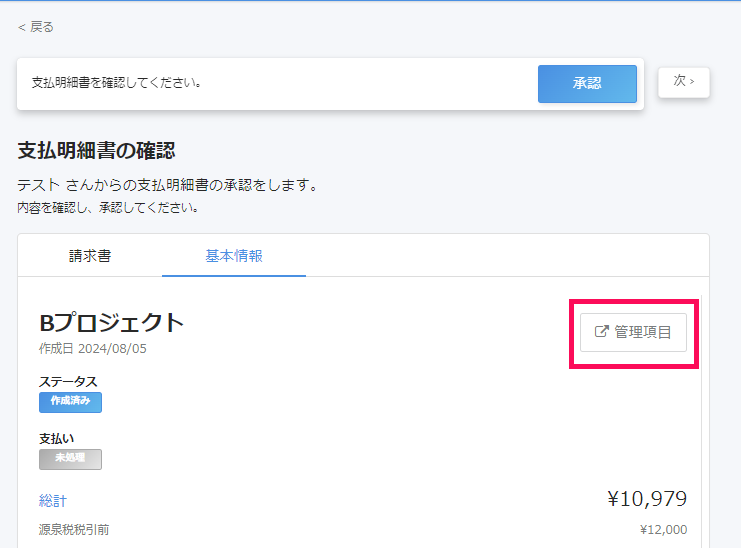Click the 総計 label
This screenshot has width=741, height=548.
(x=53, y=500)
